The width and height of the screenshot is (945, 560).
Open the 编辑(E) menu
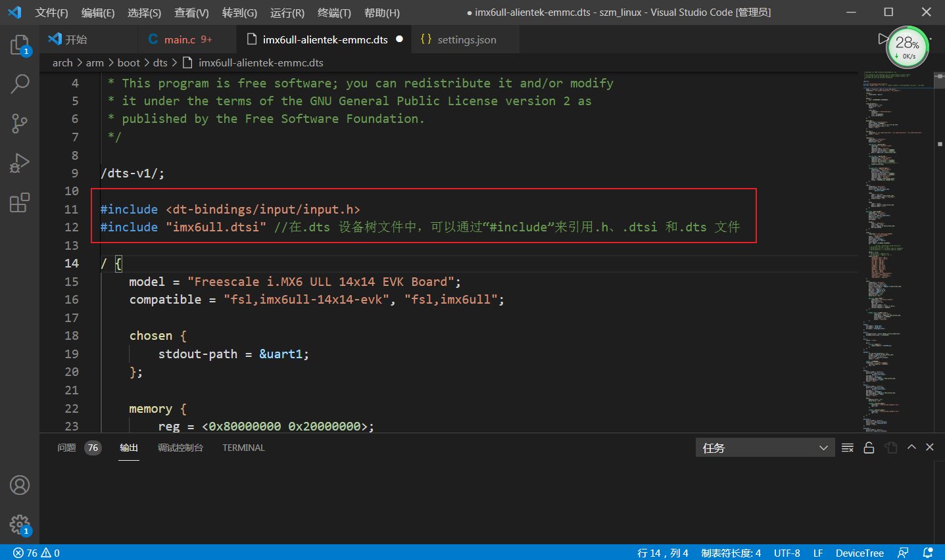click(x=98, y=12)
